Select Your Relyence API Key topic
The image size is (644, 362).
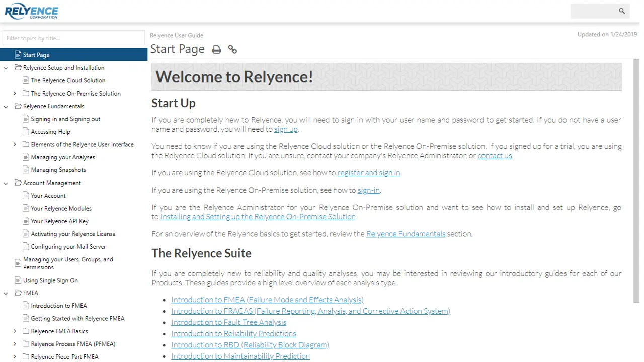[x=59, y=221]
